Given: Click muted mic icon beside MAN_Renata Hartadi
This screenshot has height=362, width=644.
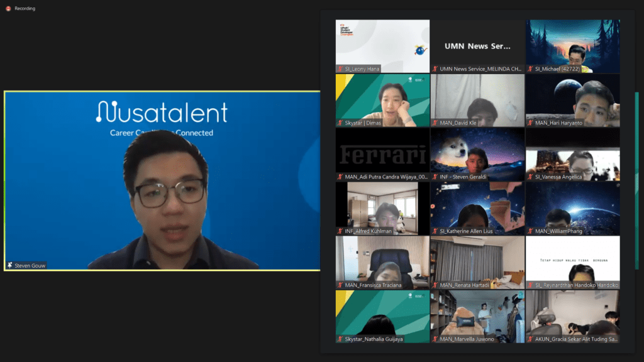Looking at the screenshot, I should click(435, 285).
